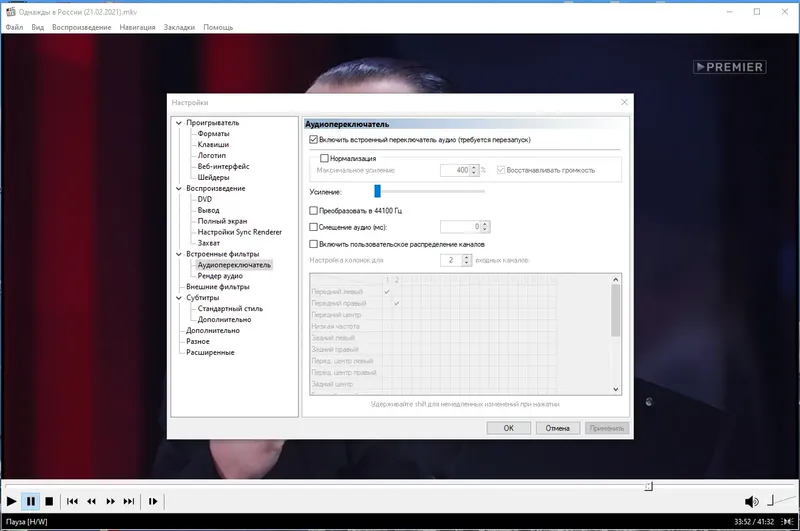
Task: Jump to the previous file with the skip-back icon
Action: coord(72,501)
